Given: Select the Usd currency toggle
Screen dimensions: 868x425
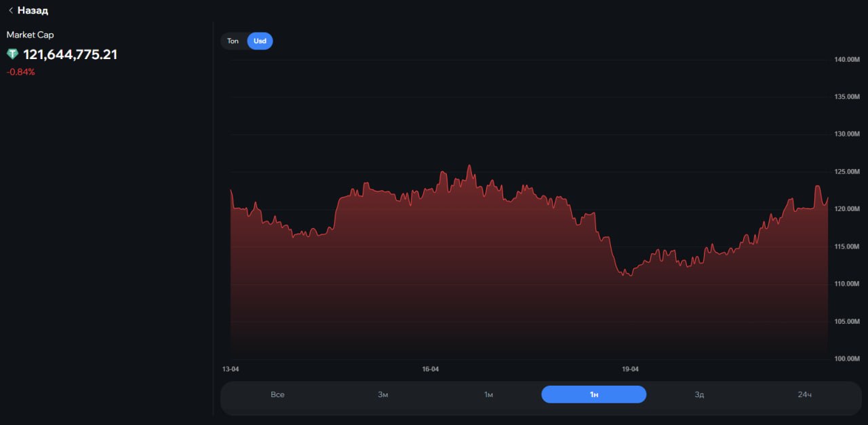Looking at the screenshot, I should pos(260,41).
